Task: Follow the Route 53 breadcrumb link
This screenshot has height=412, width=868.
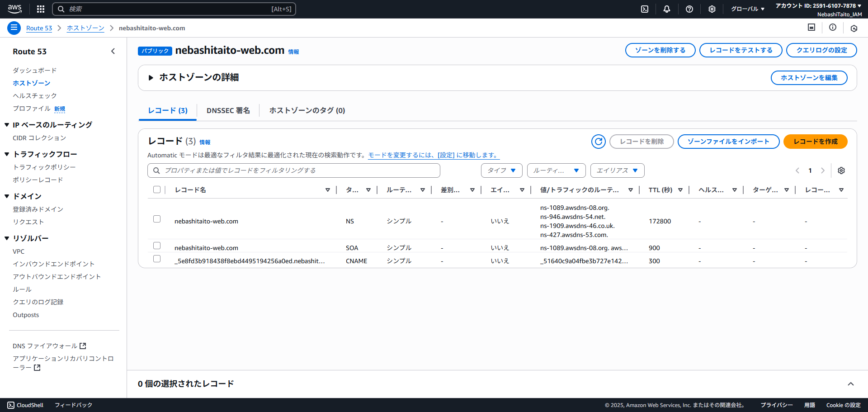Action: pos(39,28)
